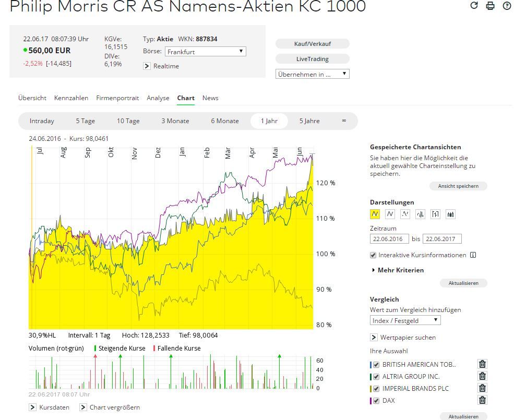Remove ALTRIA GROUP INC. with trash icon
The height and width of the screenshot is (420, 514).
pyautogui.click(x=483, y=376)
